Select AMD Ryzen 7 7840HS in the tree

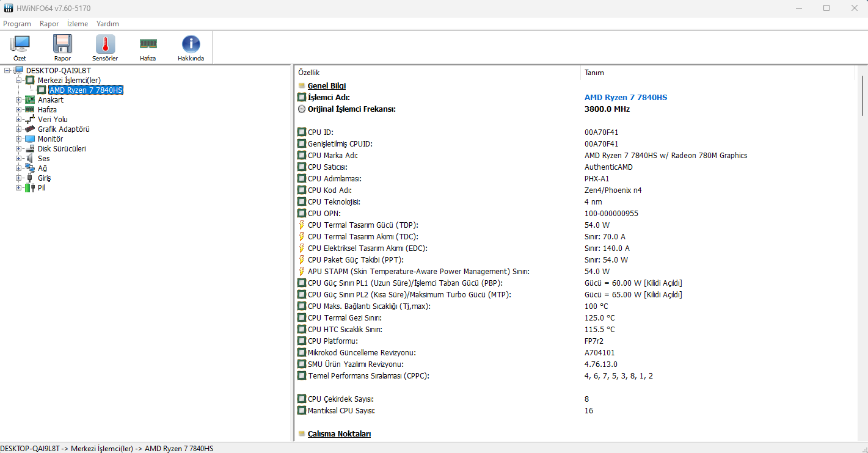pyautogui.click(x=86, y=90)
